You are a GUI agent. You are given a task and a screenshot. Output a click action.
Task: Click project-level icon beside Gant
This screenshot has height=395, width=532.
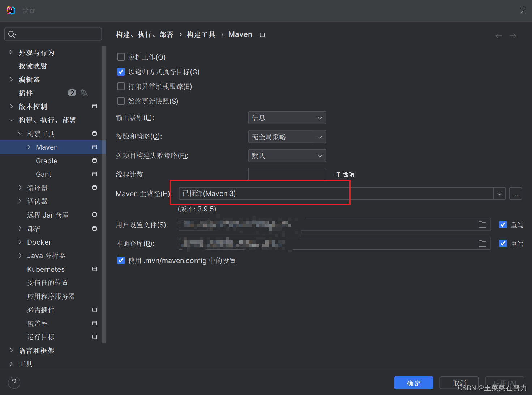tap(95, 174)
